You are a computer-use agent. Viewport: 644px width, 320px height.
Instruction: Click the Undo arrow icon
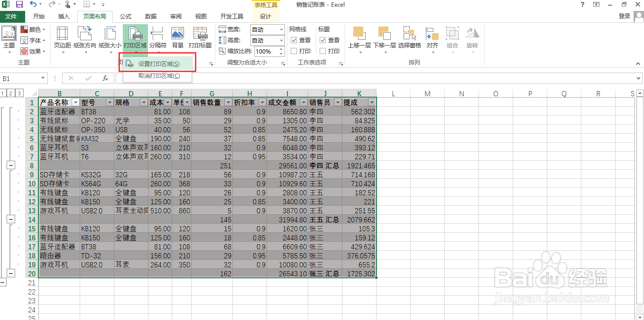(33, 5)
